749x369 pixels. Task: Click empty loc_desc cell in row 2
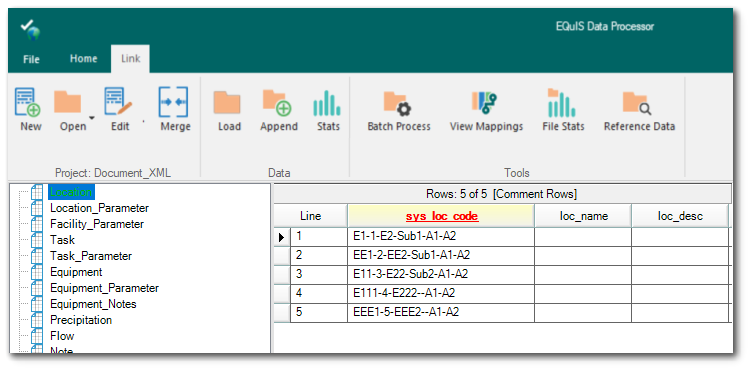point(680,256)
